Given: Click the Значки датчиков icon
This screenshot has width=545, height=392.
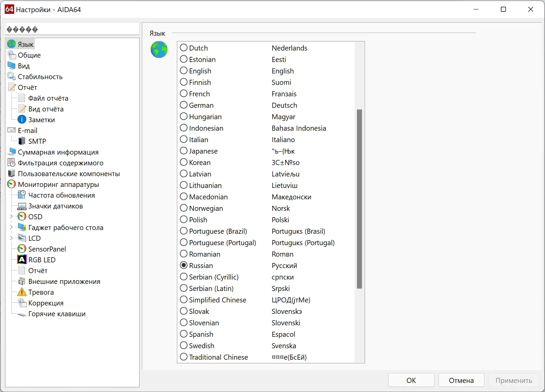Looking at the screenshot, I should tap(22, 206).
